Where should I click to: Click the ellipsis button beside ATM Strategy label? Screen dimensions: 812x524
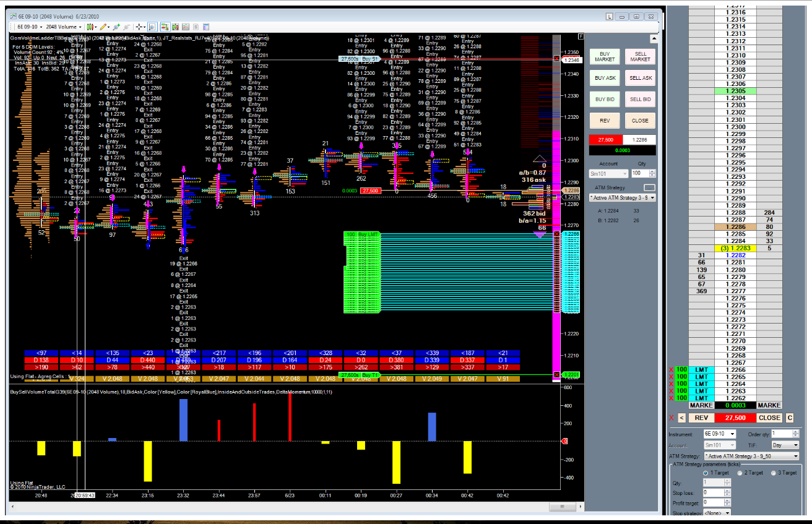pyautogui.click(x=649, y=187)
